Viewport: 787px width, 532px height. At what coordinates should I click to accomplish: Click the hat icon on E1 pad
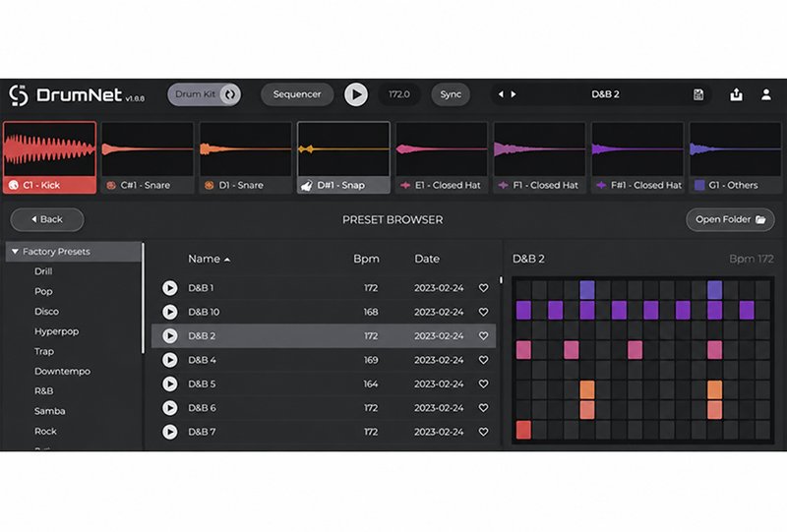click(405, 185)
